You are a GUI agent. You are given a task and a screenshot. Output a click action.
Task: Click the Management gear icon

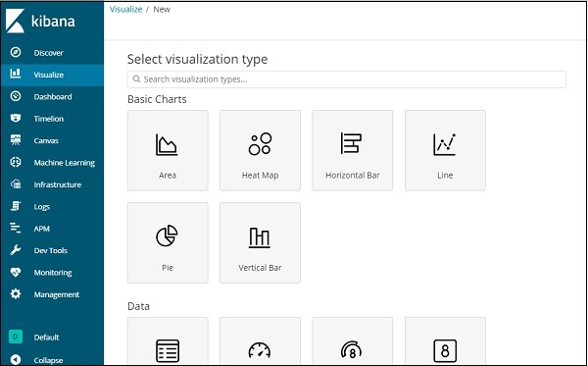[x=16, y=294]
